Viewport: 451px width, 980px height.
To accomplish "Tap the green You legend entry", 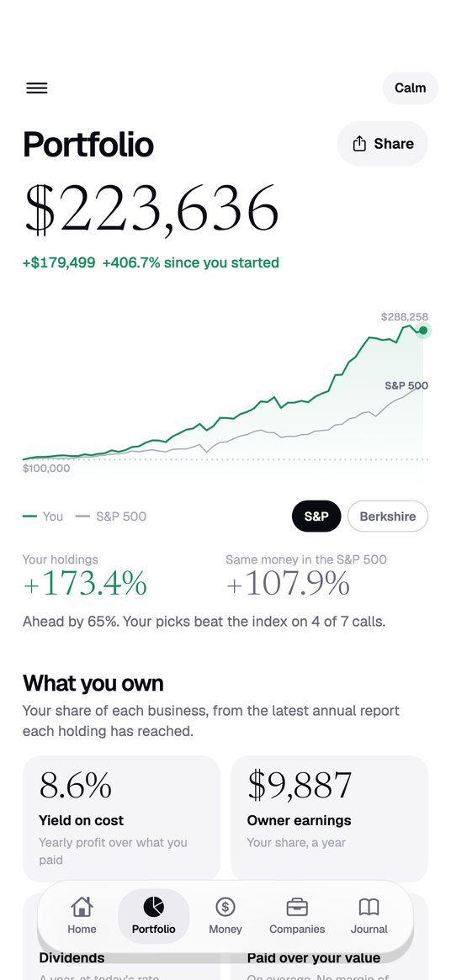I will (43, 516).
